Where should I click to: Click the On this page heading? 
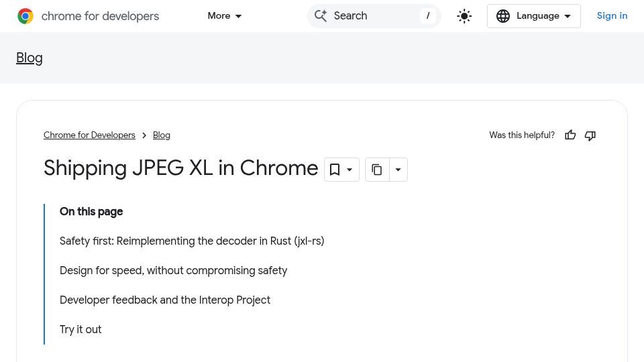coord(91,211)
